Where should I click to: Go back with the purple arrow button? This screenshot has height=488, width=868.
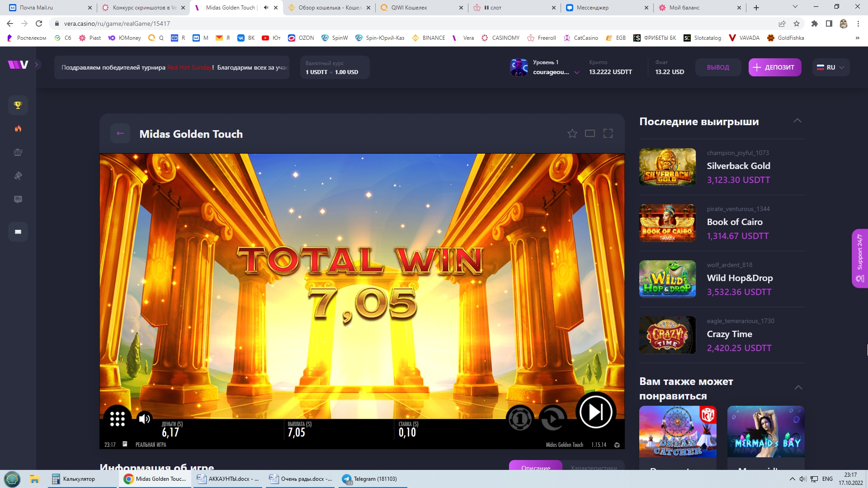(120, 133)
